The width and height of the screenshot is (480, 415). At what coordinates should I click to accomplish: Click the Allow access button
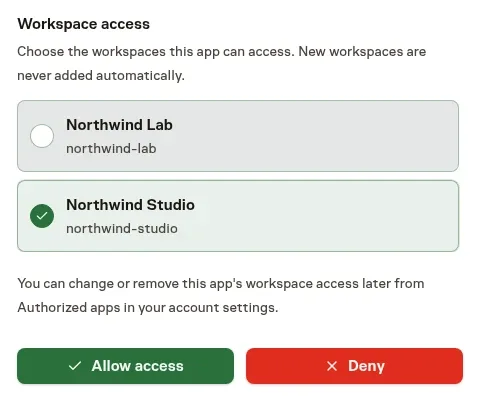click(125, 366)
